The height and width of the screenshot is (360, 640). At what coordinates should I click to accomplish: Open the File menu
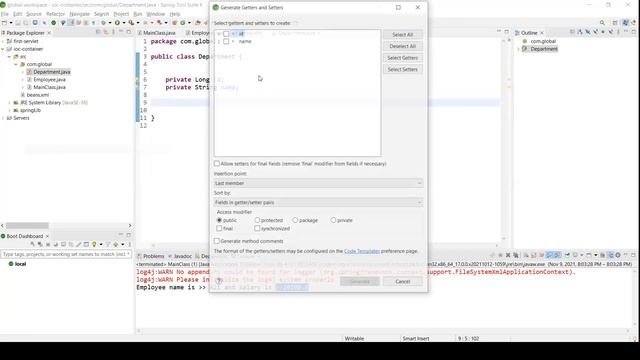[x=4, y=14]
